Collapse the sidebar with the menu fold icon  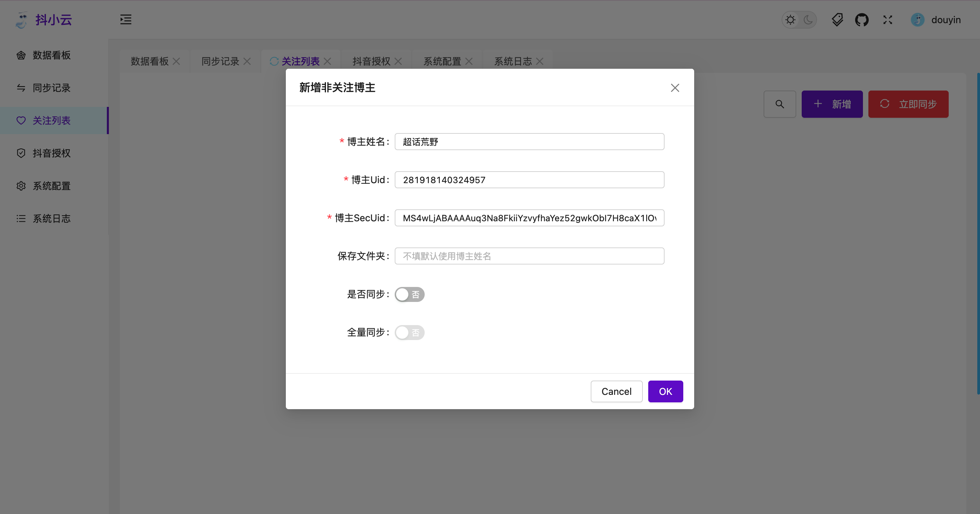pyautogui.click(x=126, y=19)
